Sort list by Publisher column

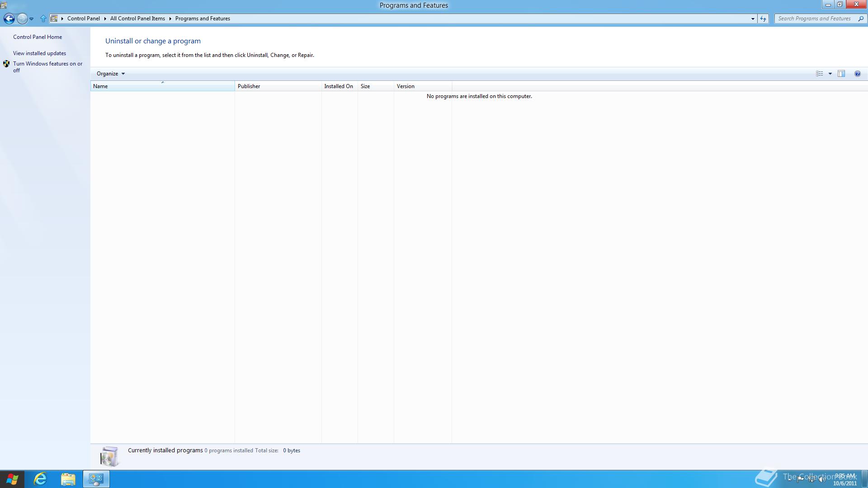278,86
